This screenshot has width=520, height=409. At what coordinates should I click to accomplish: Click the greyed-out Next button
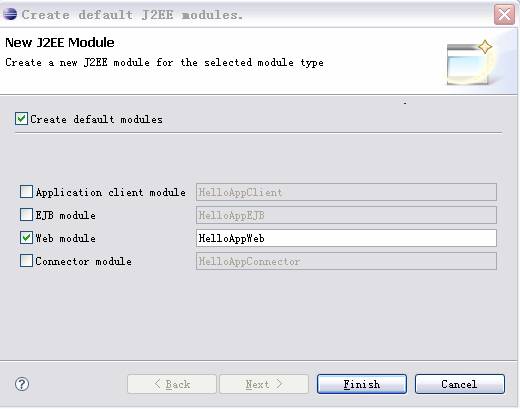pos(264,384)
